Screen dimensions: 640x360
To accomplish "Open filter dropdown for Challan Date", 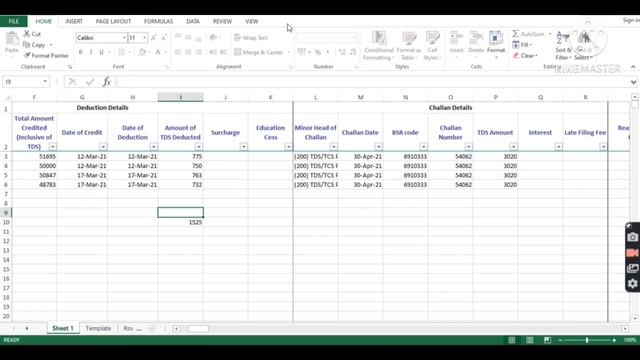I will pyautogui.click(x=378, y=147).
